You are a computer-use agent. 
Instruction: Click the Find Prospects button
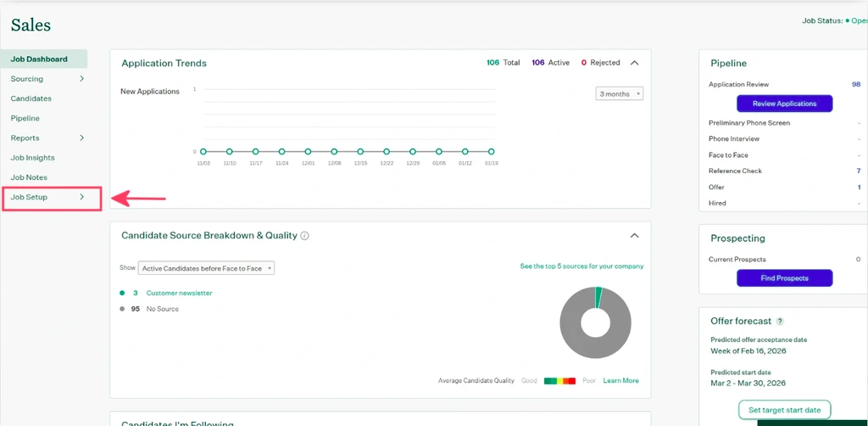click(x=784, y=278)
